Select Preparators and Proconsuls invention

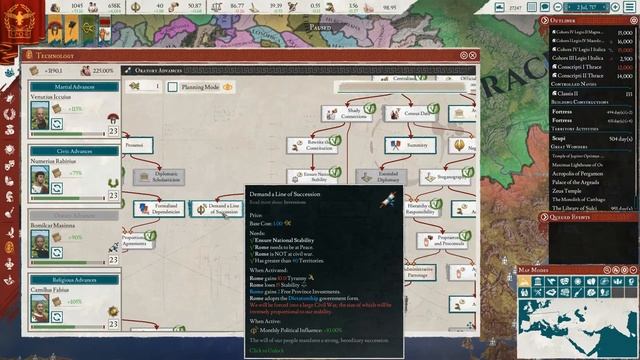[442, 240]
